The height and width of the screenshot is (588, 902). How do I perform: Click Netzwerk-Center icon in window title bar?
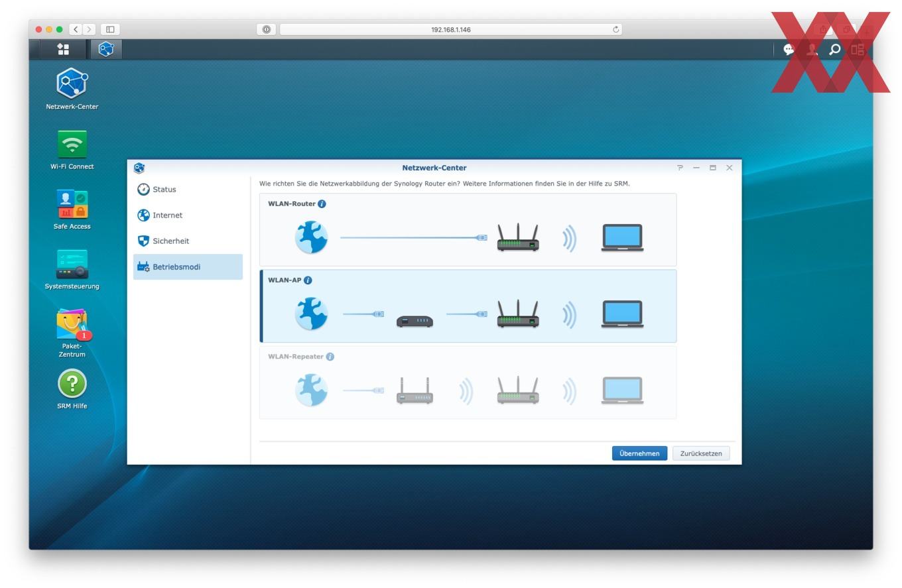click(139, 168)
